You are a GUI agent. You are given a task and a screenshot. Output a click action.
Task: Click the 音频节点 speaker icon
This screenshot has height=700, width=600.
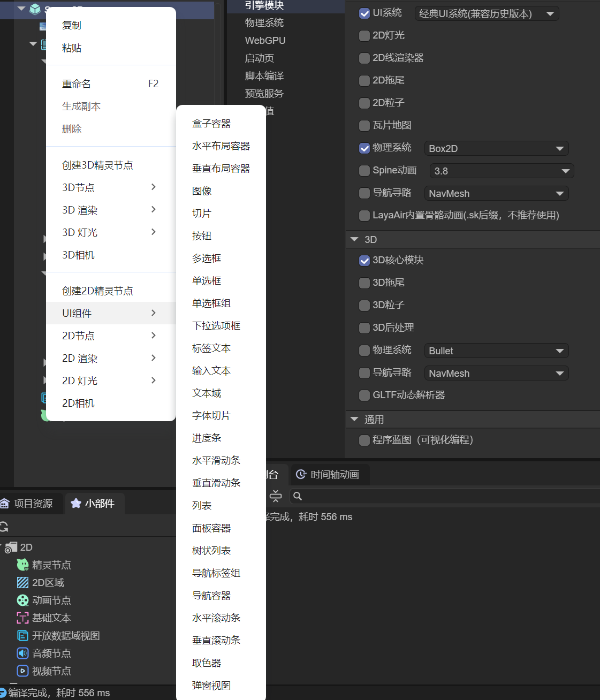point(22,653)
